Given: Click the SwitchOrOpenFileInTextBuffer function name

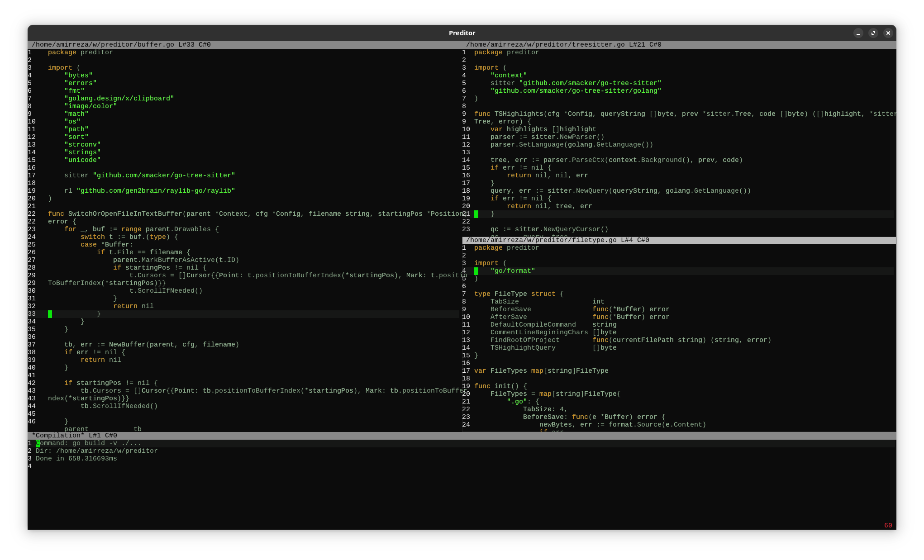Looking at the screenshot, I should pos(125,214).
